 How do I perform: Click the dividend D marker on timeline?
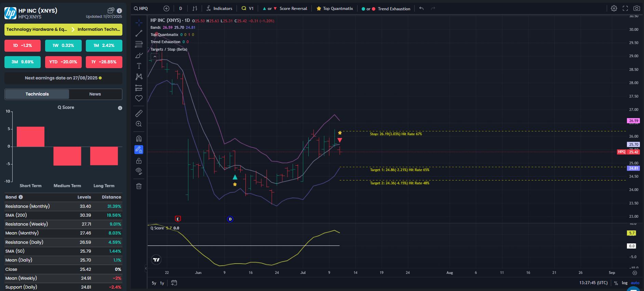[230, 219]
